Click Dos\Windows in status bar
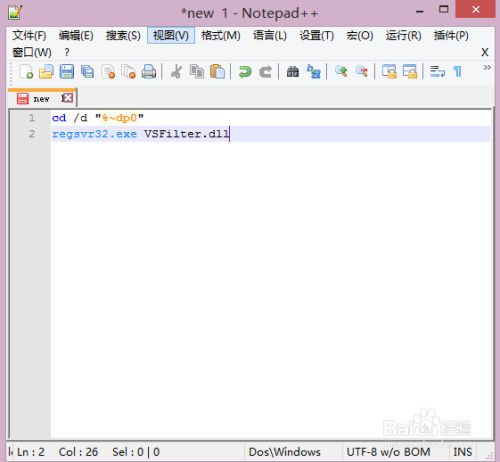The height and width of the screenshot is (462, 500). [284, 452]
